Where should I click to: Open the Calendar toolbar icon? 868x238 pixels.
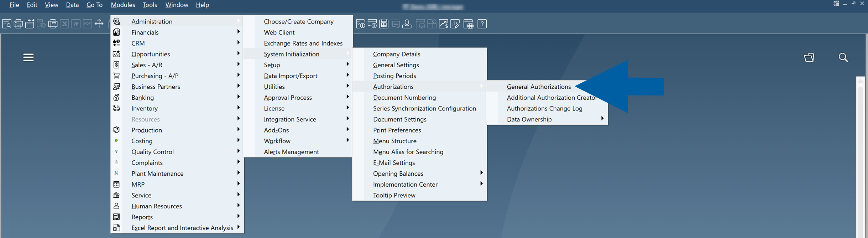click(x=383, y=24)
